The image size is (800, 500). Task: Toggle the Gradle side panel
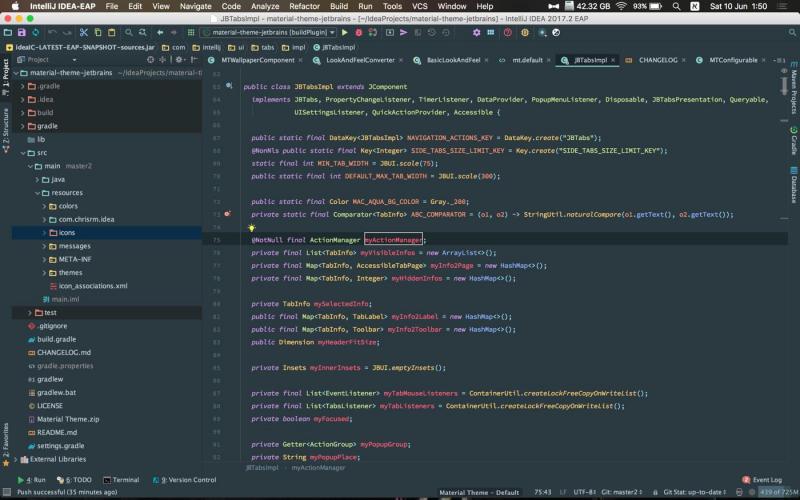point(794,140)
